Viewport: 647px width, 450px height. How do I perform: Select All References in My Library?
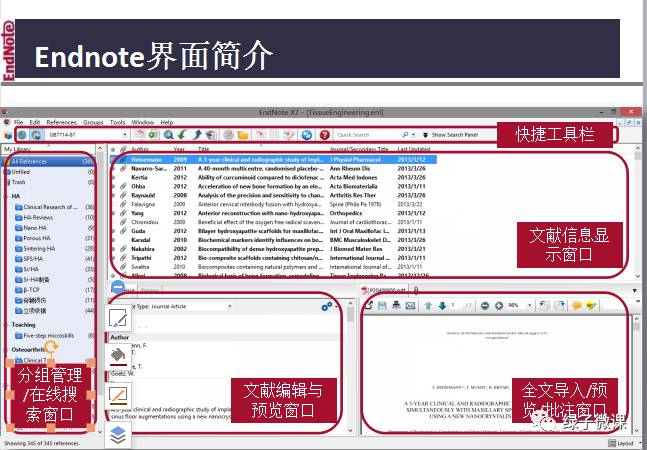pyautogui.click(x=50, y=161)
